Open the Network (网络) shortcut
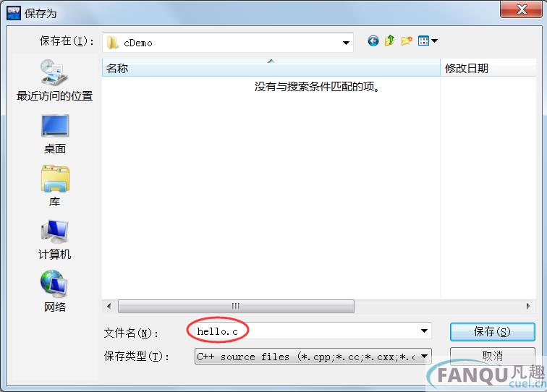Screen dimensions: 547x392 [54, 291]
